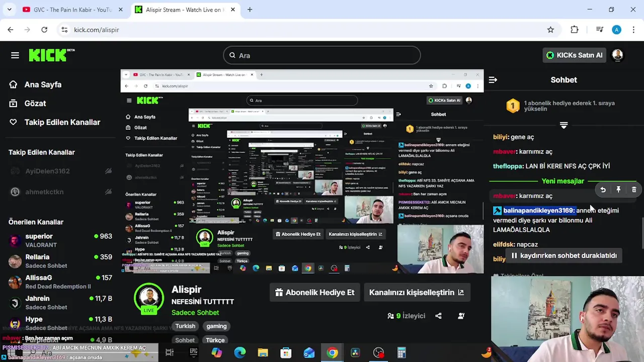Open the Kick profile avatar menu
Image resolution: width=644 pixels, height=362 pixels.
point(617,55)
